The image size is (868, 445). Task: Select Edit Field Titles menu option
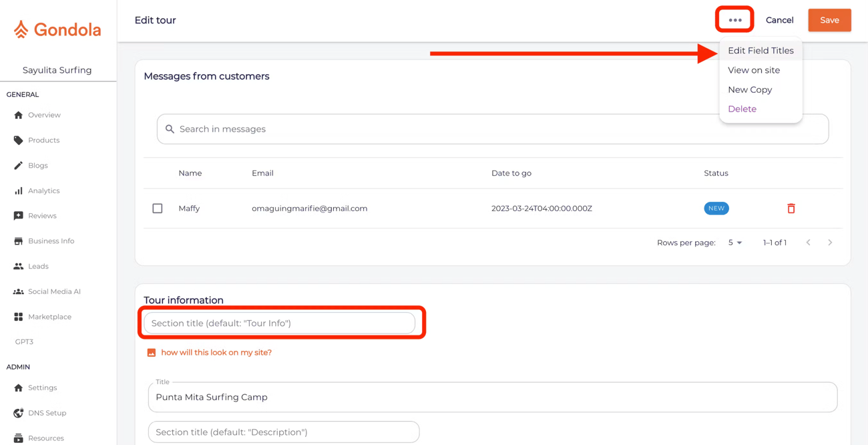click(761, 51)
